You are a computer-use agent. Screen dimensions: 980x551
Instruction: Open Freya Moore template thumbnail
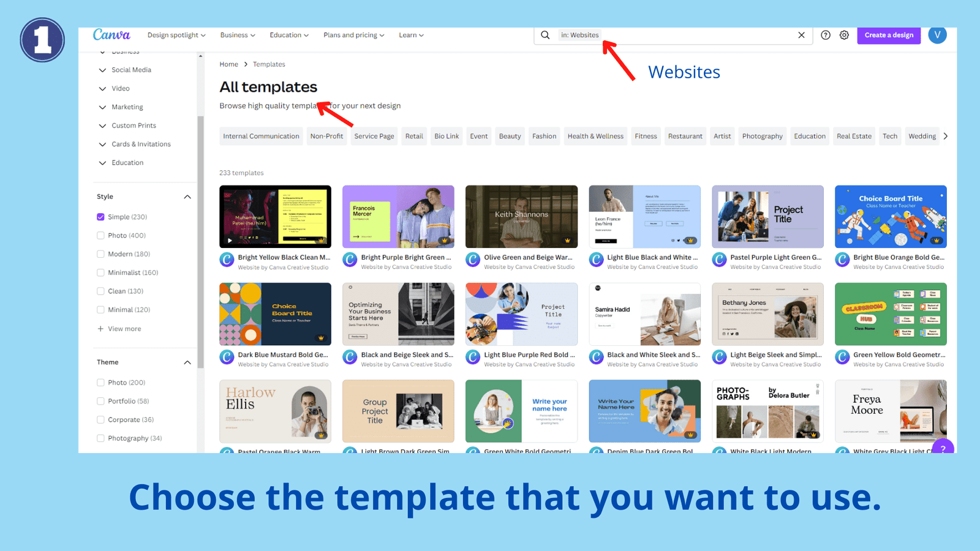(891, 411)
